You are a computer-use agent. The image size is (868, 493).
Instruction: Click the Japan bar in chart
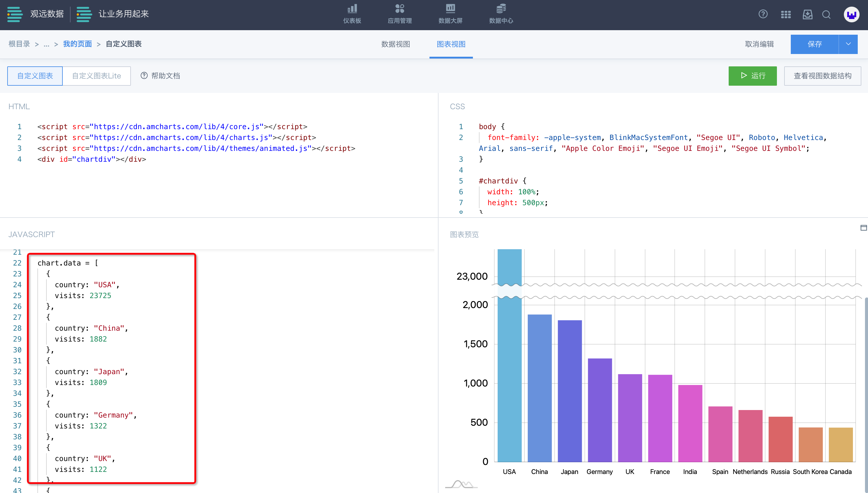[569, 391]
